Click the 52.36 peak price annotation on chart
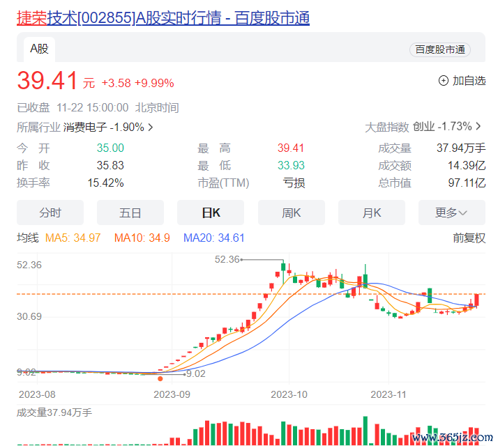Screen dimensions: 498x448 (x=227, y=260)
